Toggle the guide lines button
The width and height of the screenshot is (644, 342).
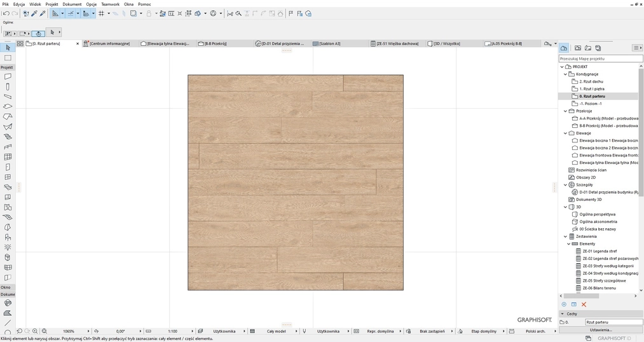click(x=55, y=13)
